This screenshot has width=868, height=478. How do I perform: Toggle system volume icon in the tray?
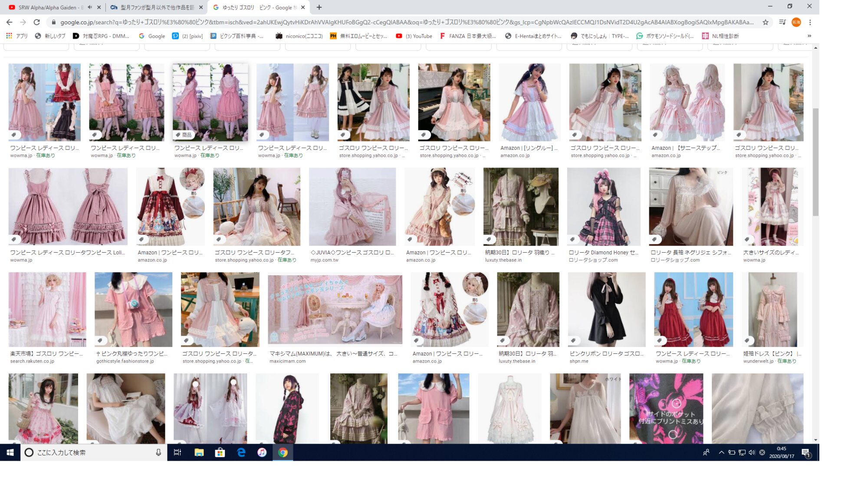[x=752, y=452]
